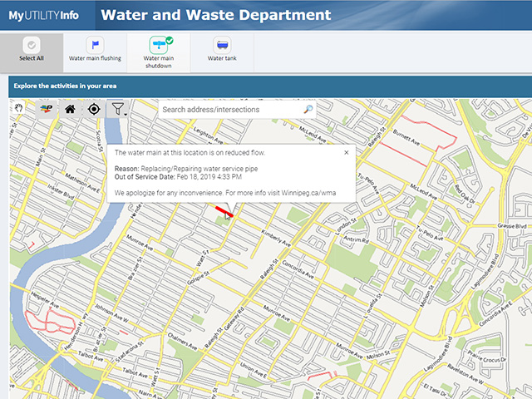The width and height of the screenshot is (532, 399).
Task: Click the Prairie Crocus Dr street label
Action: [486, 357]
